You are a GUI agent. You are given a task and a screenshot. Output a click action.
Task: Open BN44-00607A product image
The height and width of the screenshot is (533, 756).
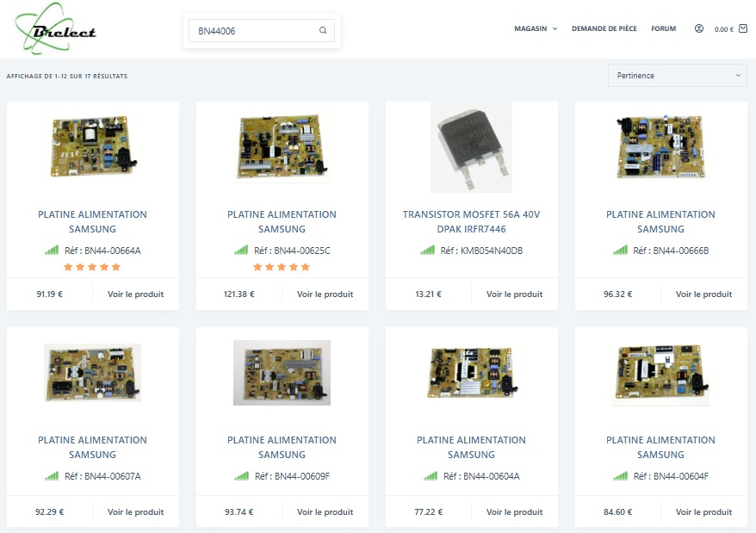[93, 372]
